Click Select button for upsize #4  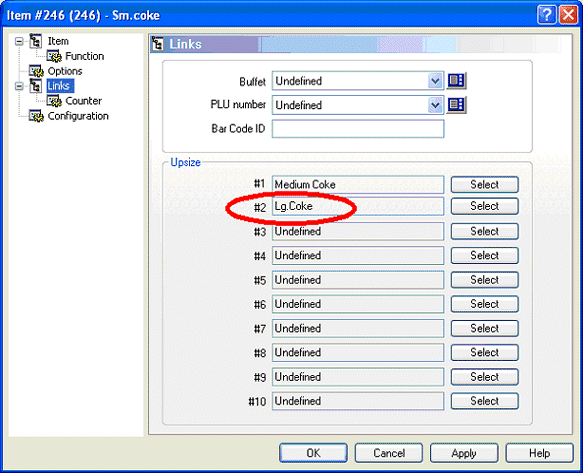tap(484, 255)
